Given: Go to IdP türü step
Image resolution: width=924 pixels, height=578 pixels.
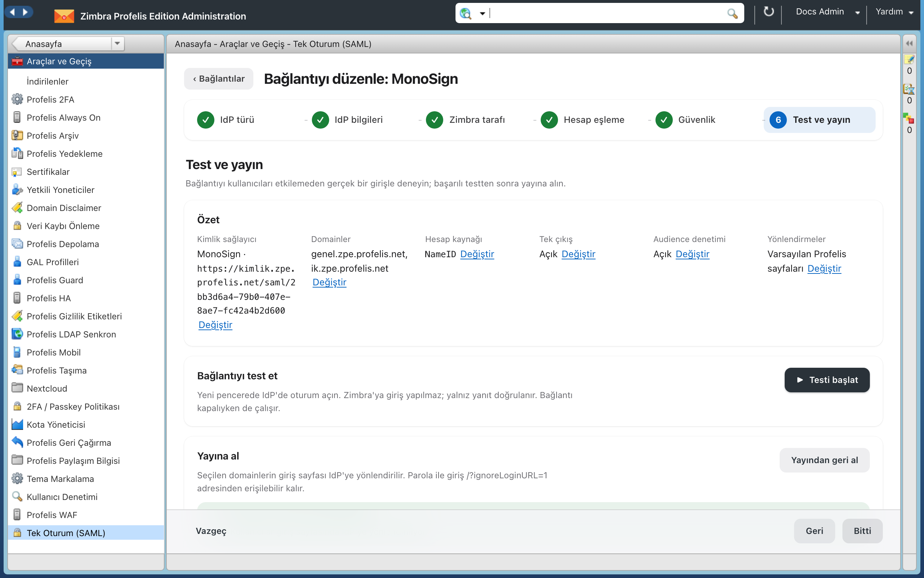Looking at the screenshot, I should [x=225, y=120].
